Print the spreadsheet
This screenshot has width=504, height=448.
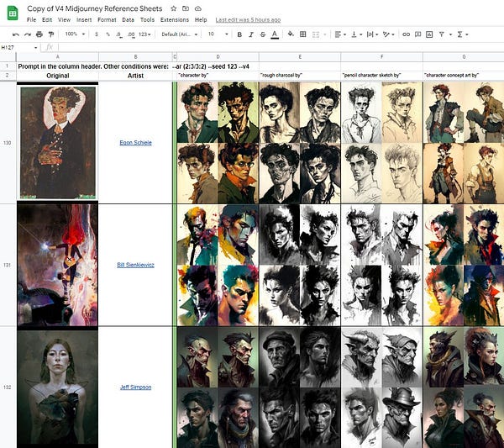click(x=39, y=34)
